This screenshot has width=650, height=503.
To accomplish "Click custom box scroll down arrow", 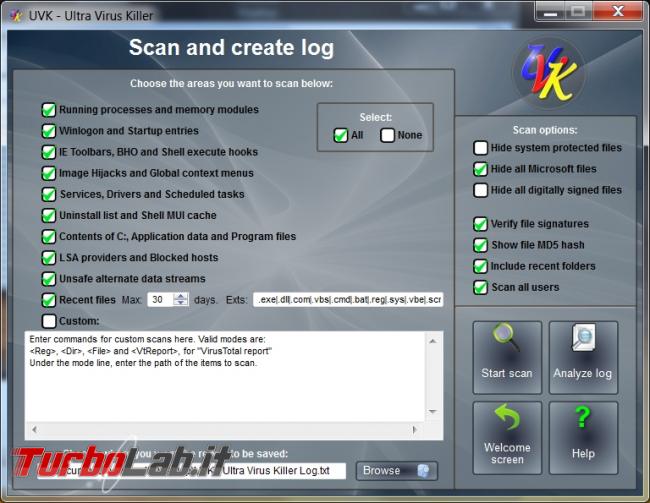I will (433, 412).
